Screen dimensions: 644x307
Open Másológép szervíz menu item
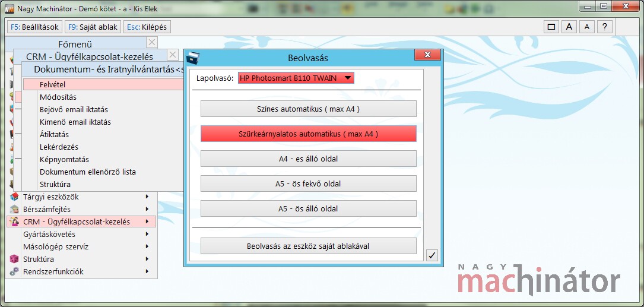81,246
